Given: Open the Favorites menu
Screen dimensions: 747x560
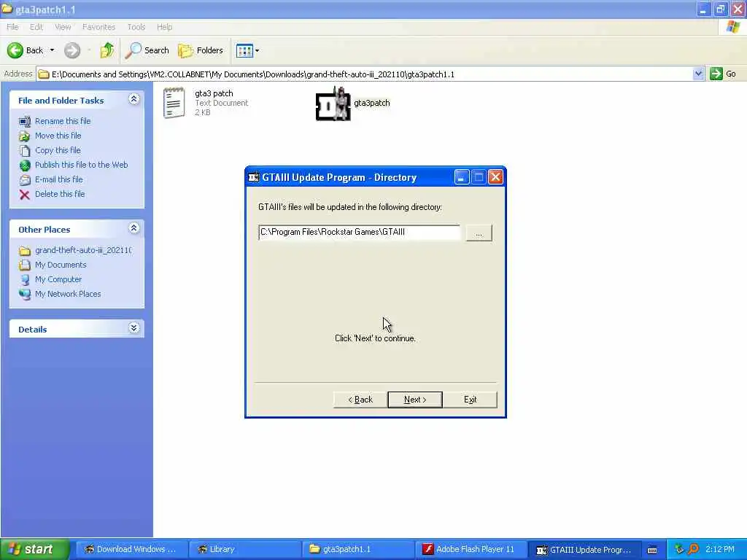Looking at the screenshot, I should click(98, 27).
